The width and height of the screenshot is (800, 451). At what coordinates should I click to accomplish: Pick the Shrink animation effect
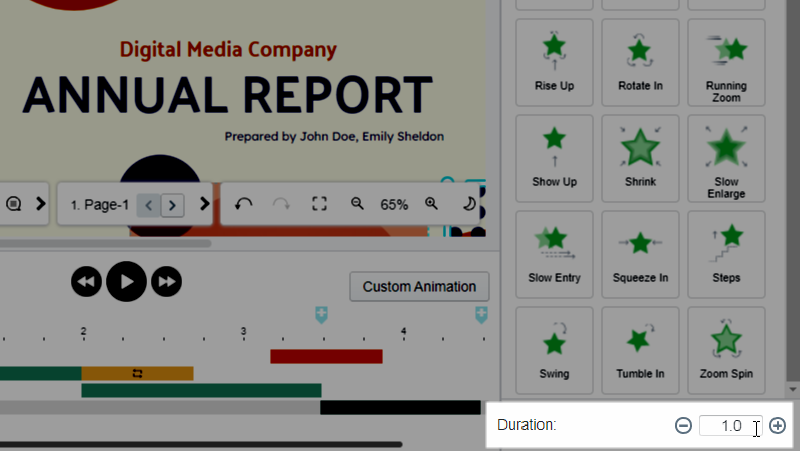(x=640, y=158)
